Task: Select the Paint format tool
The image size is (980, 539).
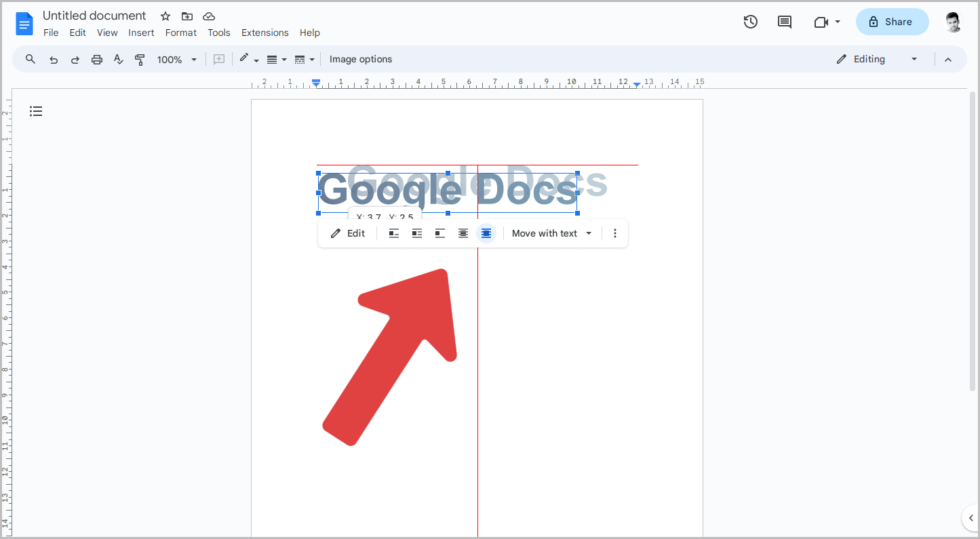Action: pyautogui.click(x=140, y=60)
